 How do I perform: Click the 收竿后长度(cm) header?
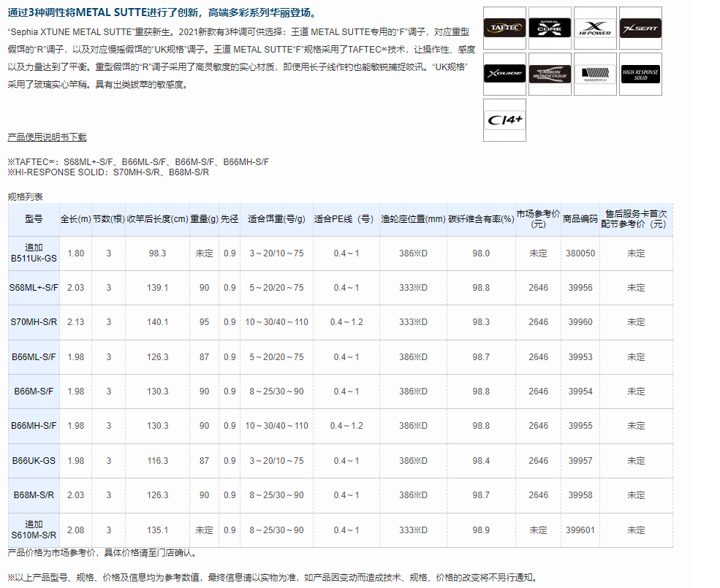coord(157,219)
